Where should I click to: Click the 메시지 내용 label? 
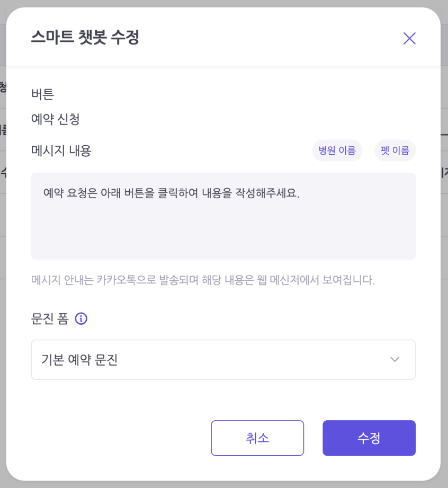tap(61, 150)
